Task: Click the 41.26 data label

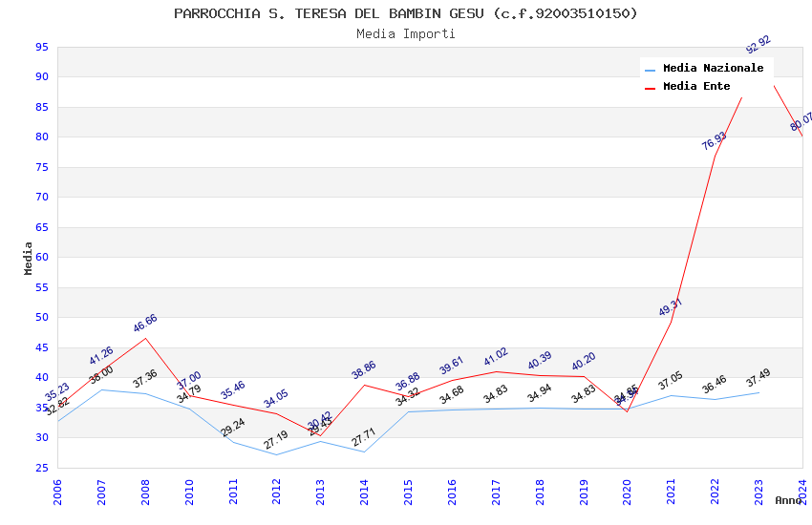Action: pos(101,355)
